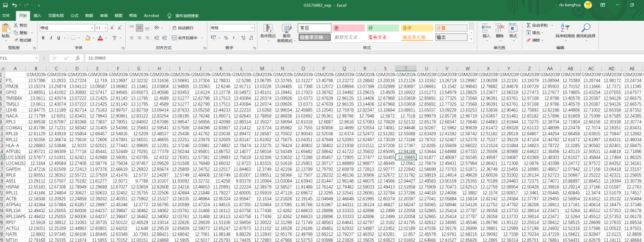Apply the borders icon in font group
This screenshot has height=242, width=644.
pyautogui.click(x=73, y=38)
